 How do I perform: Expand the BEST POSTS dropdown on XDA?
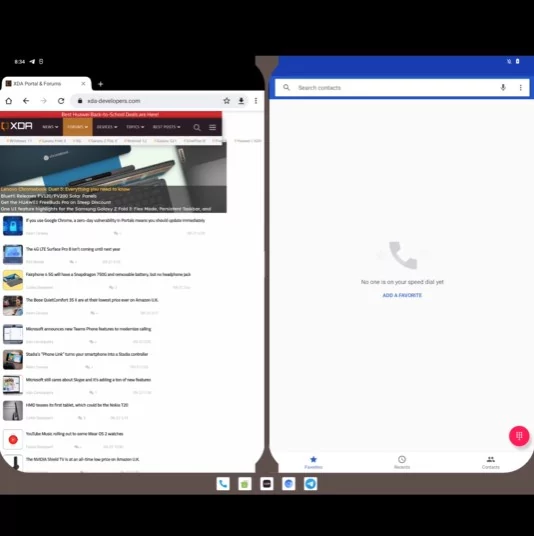pyautogui.click(x=166, y=127)
